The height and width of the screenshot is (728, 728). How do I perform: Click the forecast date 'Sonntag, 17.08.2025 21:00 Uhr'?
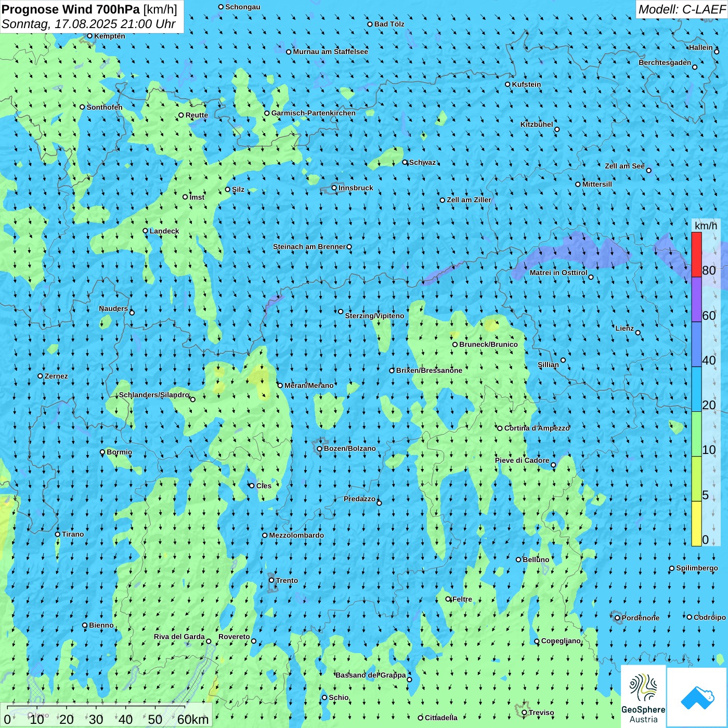click(x=88, y=24)
